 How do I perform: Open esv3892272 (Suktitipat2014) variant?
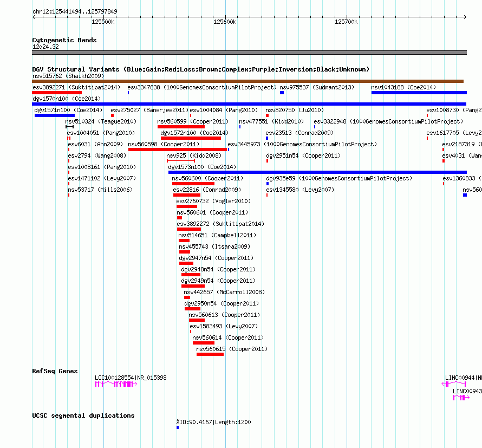point(221,224)
